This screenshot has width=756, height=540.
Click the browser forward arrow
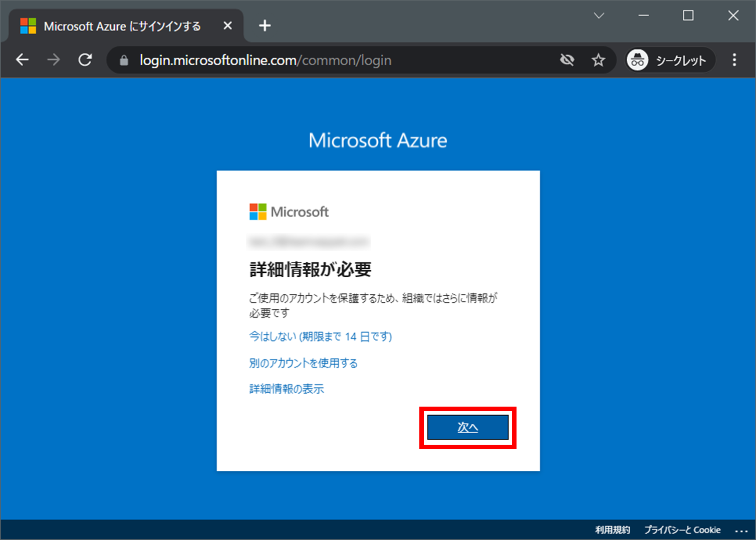pyautogui.click(x=53, y=60)
